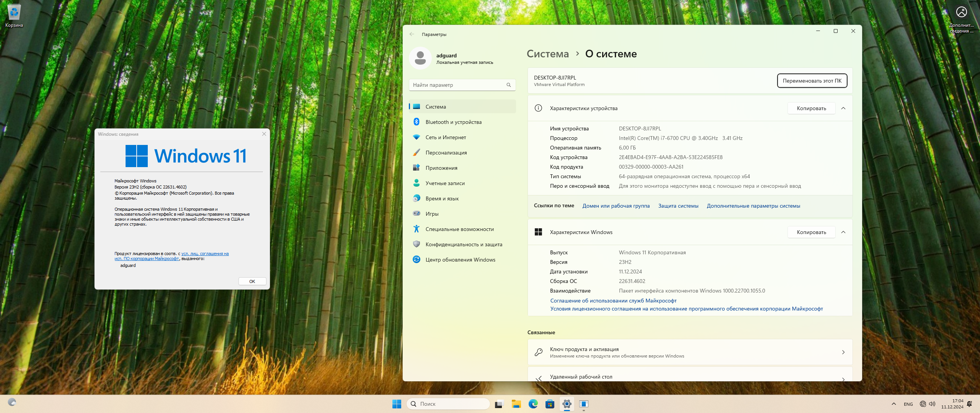
Task: Click the adguard user avatar
Action: [420, 58]
